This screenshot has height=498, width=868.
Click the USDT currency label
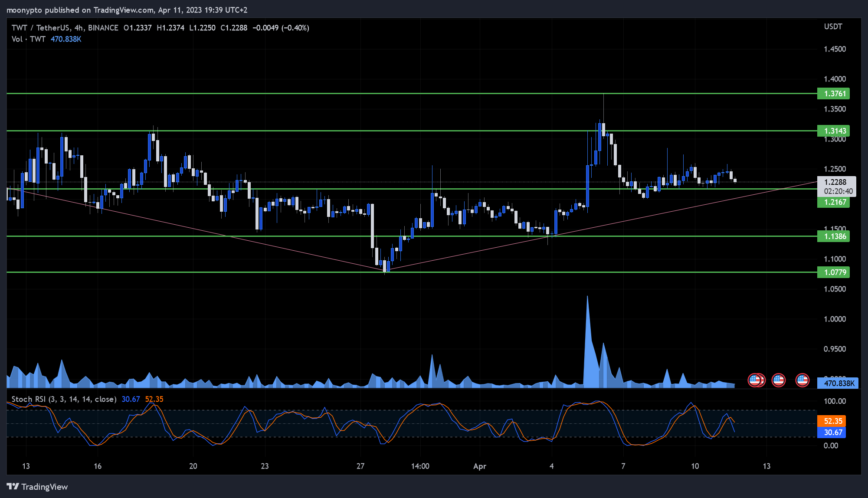tap(833, 27)
